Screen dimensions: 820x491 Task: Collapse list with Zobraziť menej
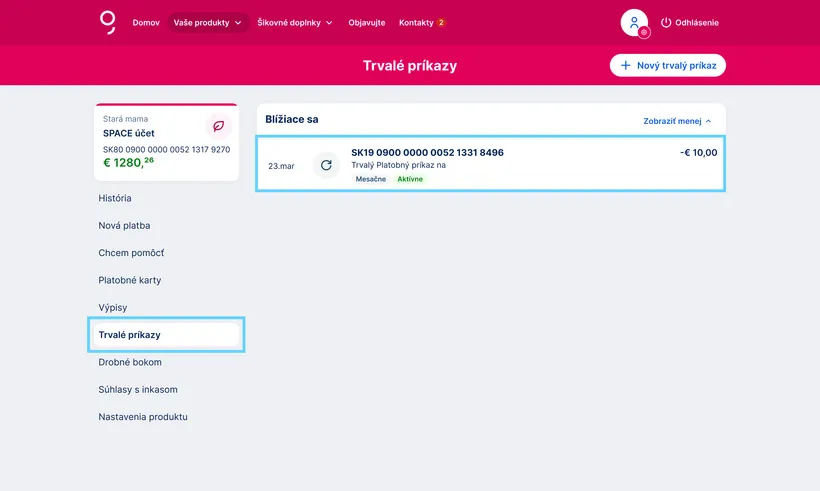(678, 121)
